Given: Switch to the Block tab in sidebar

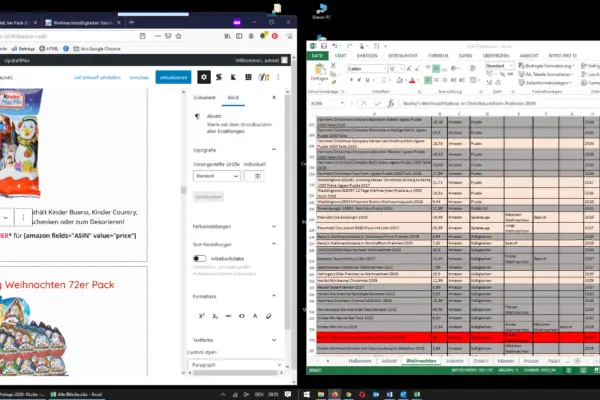Looking at the screenshot, I should click(x=233, y=98).
